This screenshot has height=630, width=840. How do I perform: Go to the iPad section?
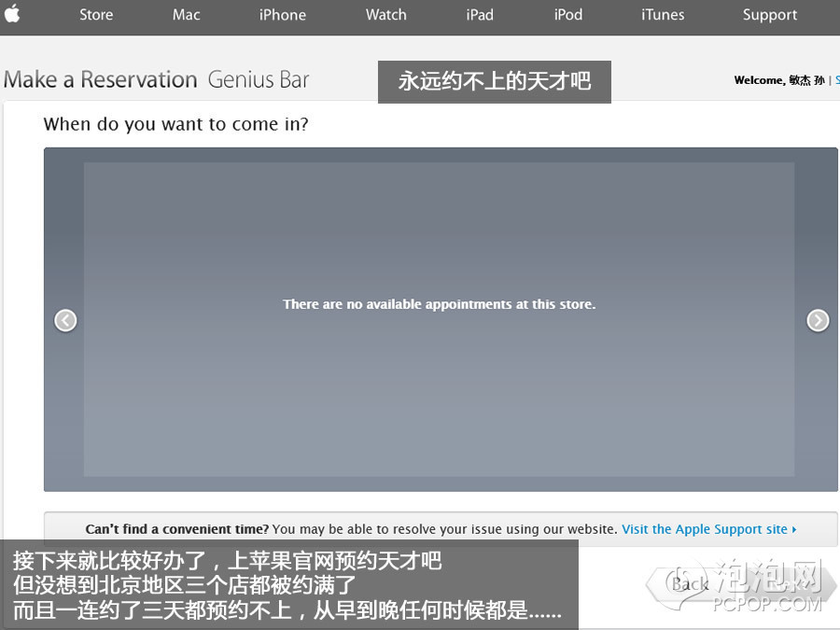[480, 14]
